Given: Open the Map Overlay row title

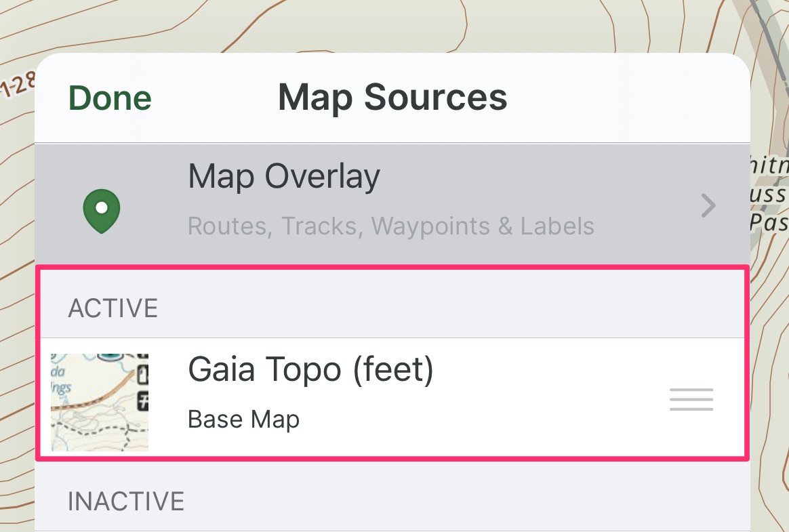Looking at the screenshot, I should click(x=284, y=177).
